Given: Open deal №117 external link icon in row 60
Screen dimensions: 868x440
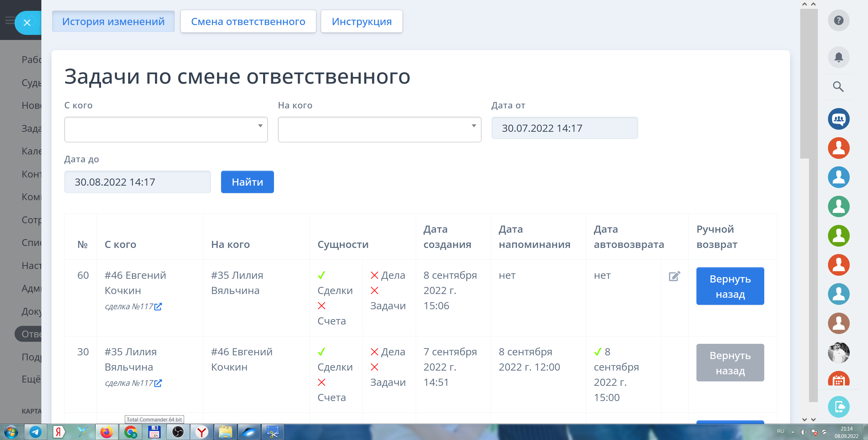Looking at the screenshot, I should point(158,307).
